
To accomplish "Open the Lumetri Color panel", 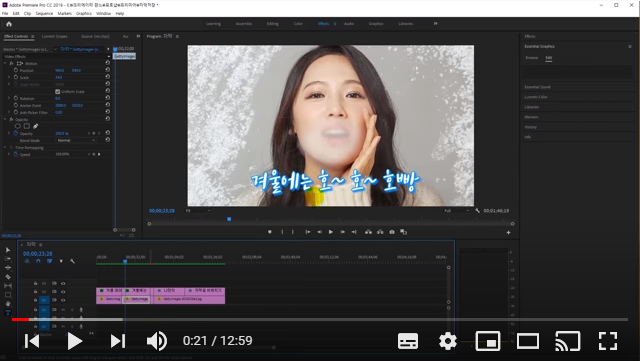I will point(536,97).
